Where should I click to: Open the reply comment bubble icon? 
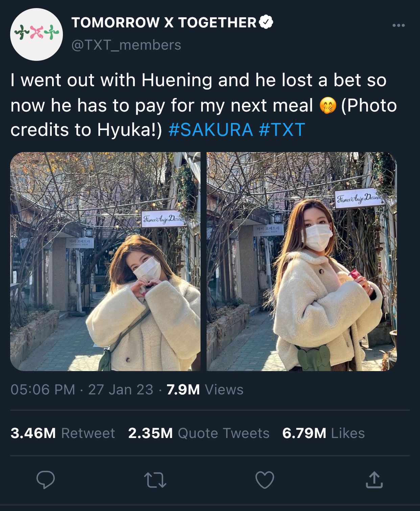click(x=46, y=480)
